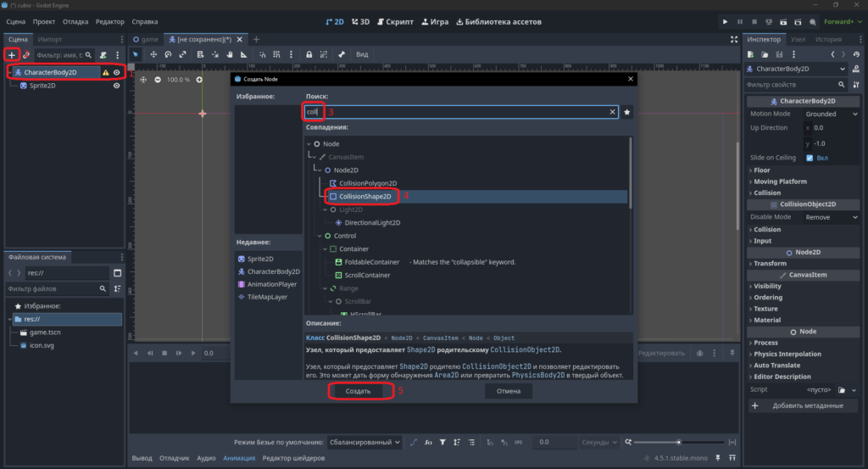Image resolution: width=868 pixels, height=469 pixels.
Task: Open Motion Mode Grounded dropdown
Action: click(x=832, y=114)
